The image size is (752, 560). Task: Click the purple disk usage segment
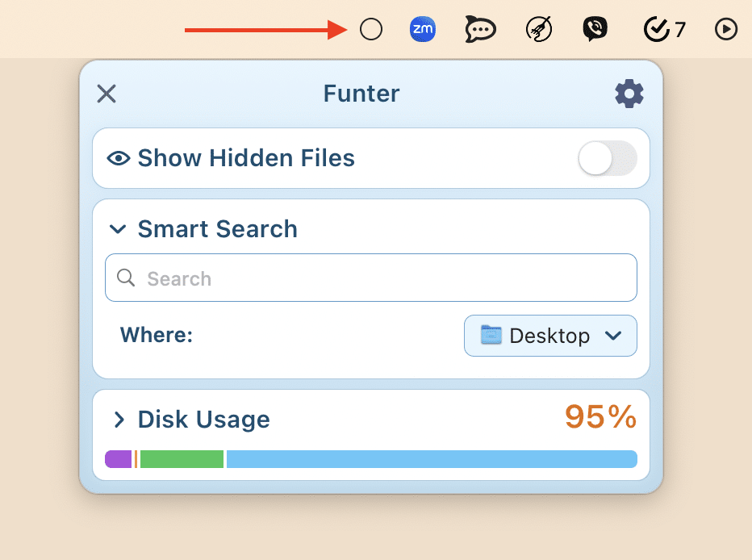(x=118, y=459)
